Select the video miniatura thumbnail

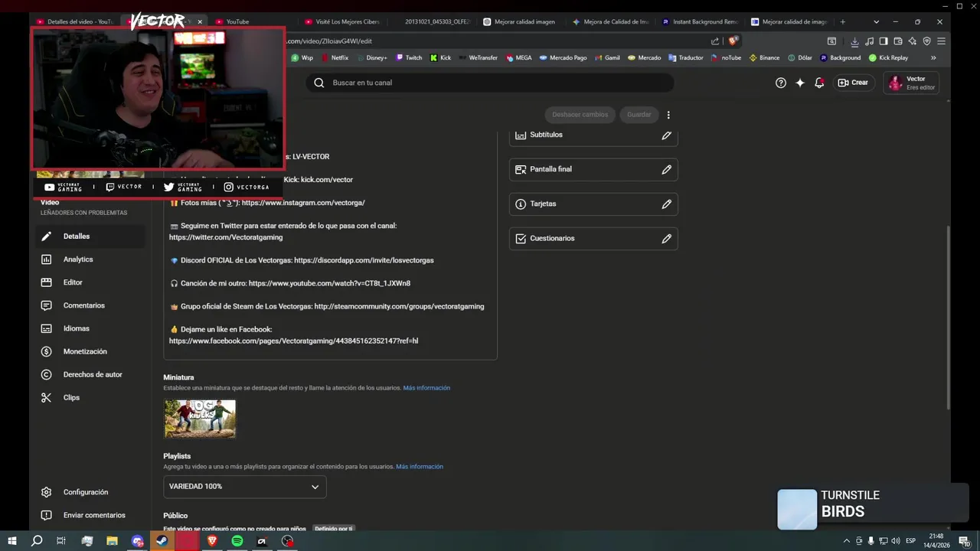coord(200,419)
